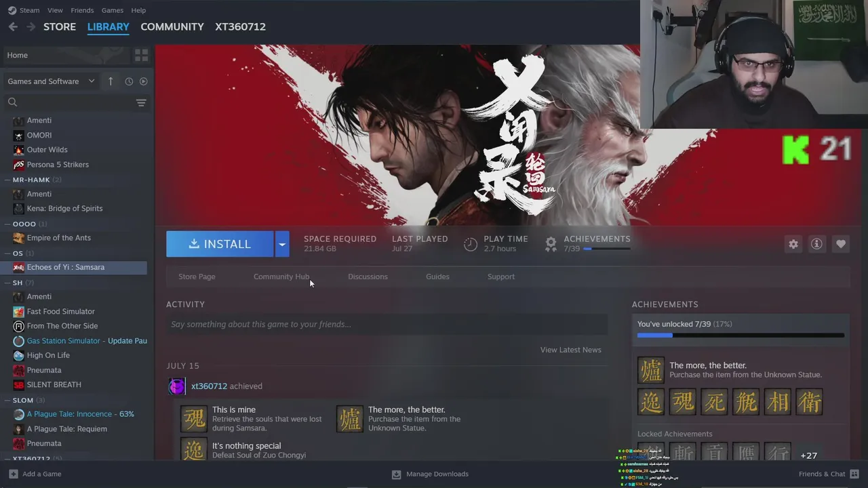Show the +27 more locked achievements
Viewport: 868px width, 488px height.
[x=808, y=455]
